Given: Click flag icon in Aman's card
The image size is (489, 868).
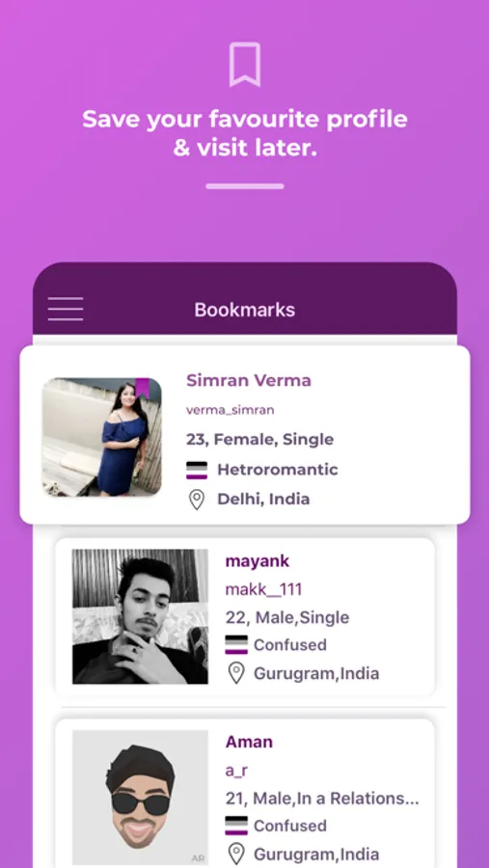Looking at the screenshot, I should (x=236, y=826).
